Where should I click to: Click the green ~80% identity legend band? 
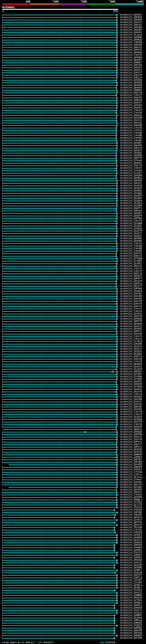(x=101, y=4)
